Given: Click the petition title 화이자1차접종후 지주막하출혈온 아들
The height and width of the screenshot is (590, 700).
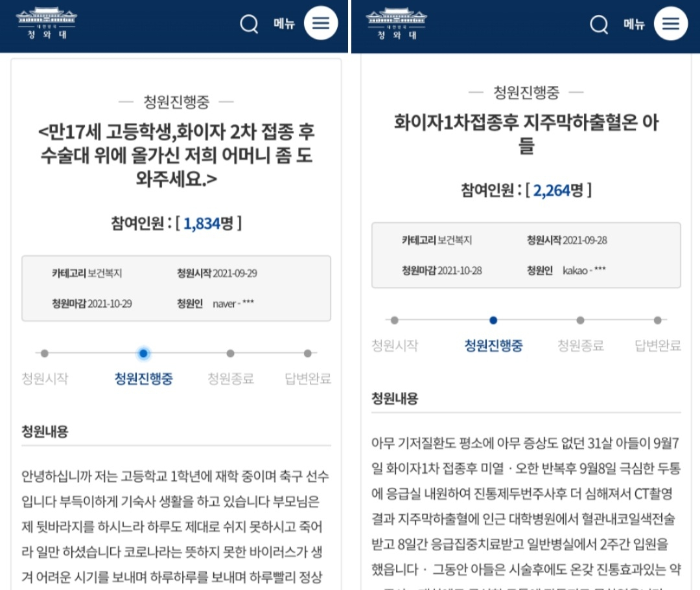Looking at the screenshot, I should coord(526,133).
